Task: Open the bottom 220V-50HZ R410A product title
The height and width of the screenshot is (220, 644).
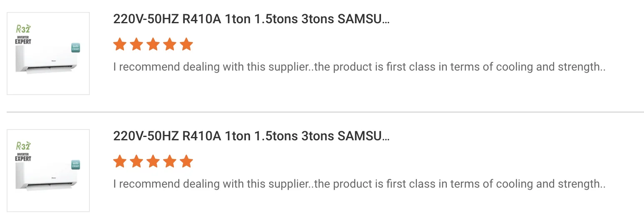Action: [251, 137]
